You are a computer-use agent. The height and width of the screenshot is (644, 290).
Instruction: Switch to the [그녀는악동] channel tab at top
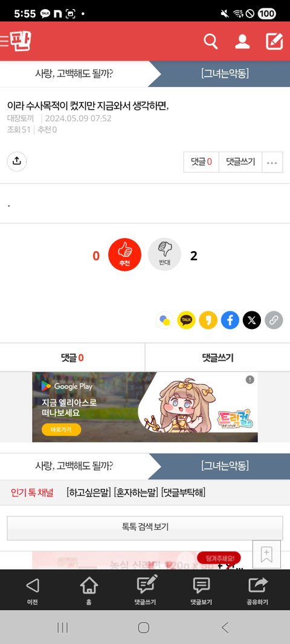(x=225, y=74)
